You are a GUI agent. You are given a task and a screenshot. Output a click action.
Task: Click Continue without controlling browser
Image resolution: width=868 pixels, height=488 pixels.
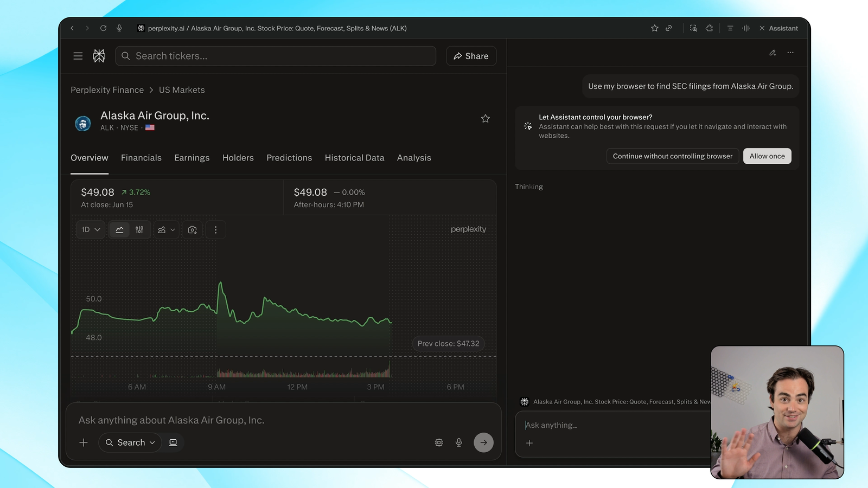tap(673, 156)
